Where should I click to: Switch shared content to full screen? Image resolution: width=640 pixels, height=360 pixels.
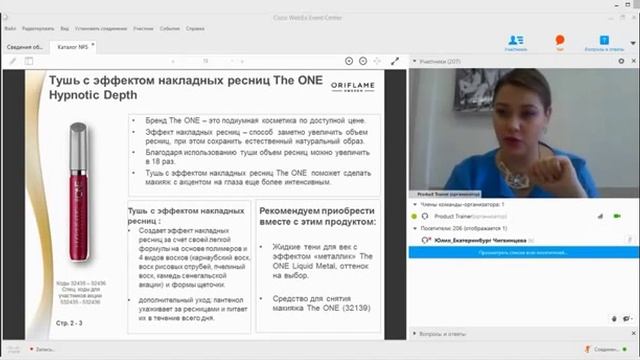(x=395, y=61)
